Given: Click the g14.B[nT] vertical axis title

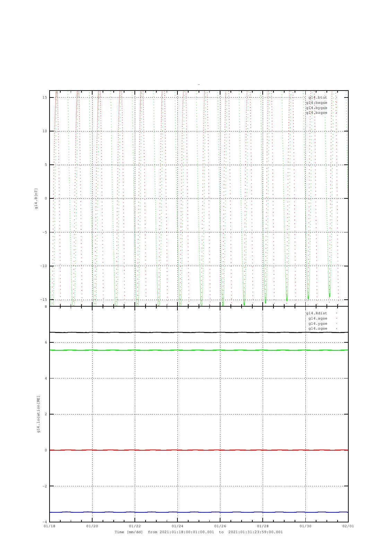Looking at the screenshot, I should tap(36, 198).
